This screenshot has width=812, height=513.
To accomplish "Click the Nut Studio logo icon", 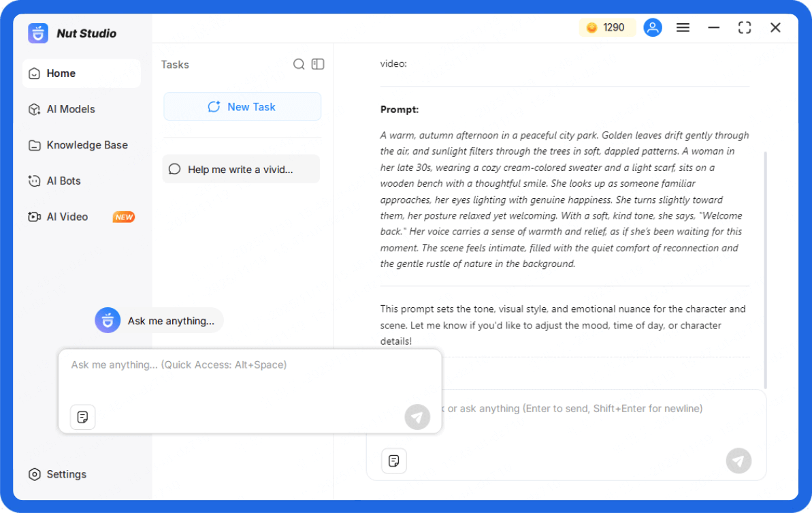I will tap(38, 33).
